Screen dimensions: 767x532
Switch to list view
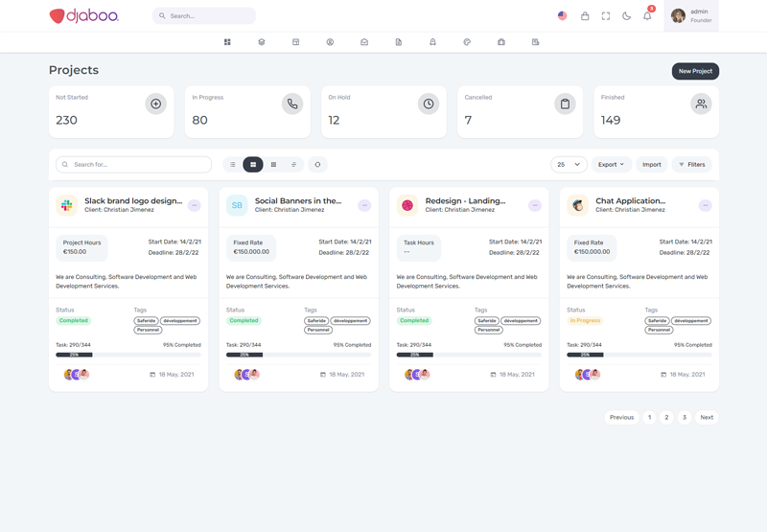(x=233, y=165)
